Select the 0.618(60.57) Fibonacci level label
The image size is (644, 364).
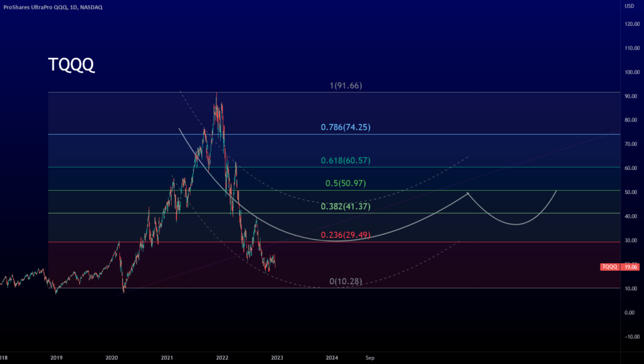[x=345, y=161]
